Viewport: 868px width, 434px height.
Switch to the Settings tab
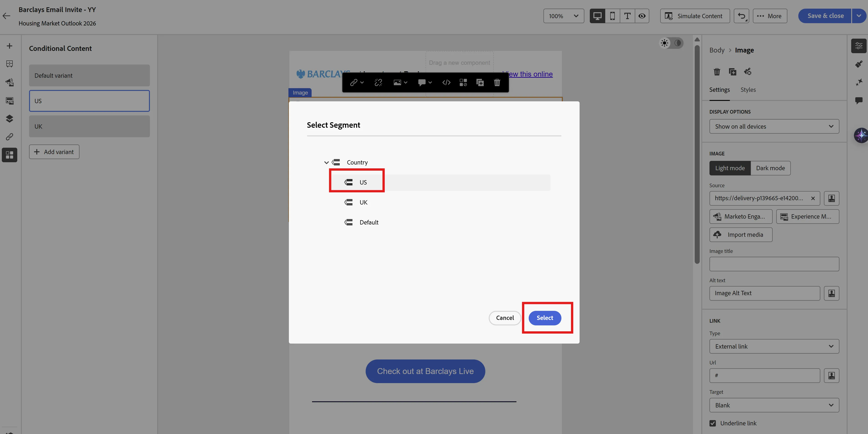click(719, 90)
